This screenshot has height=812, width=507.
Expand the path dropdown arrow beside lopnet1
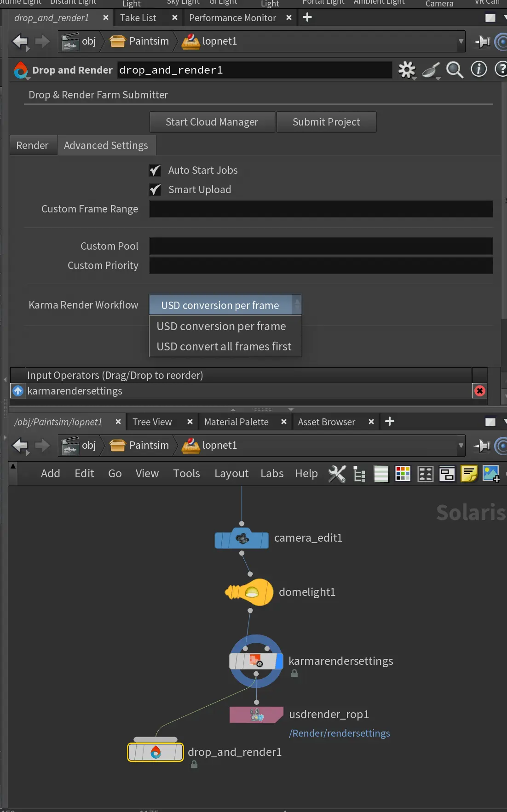click(461, 41)
